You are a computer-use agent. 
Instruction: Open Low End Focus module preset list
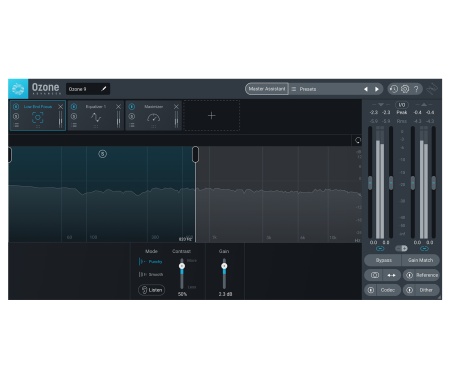[x=16, y=125]
